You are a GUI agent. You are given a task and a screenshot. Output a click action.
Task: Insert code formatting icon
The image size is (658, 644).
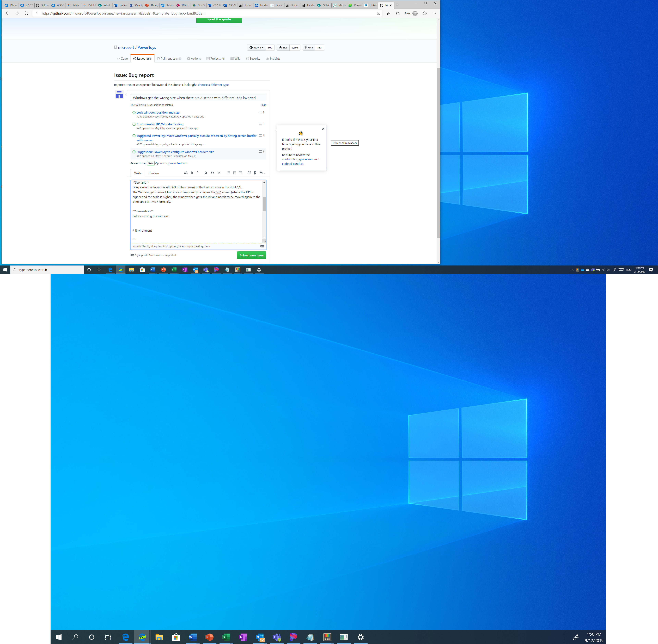(212, 173)
